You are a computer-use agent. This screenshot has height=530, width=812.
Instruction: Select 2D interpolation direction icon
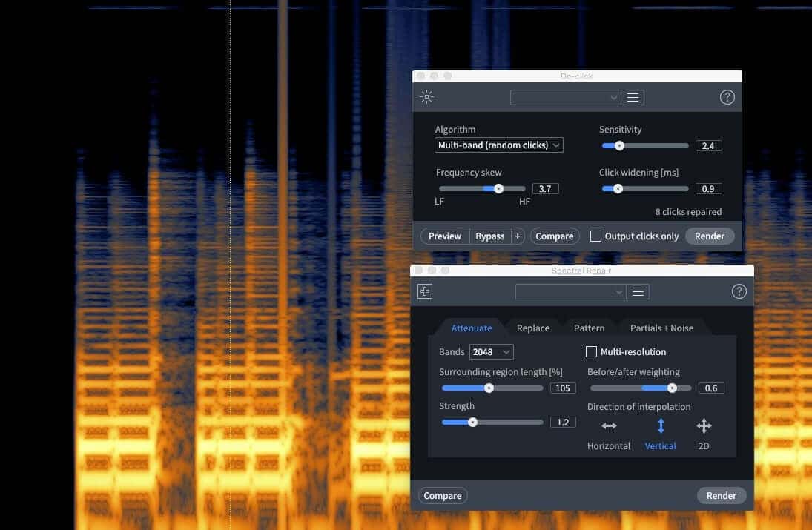point(704,426)
